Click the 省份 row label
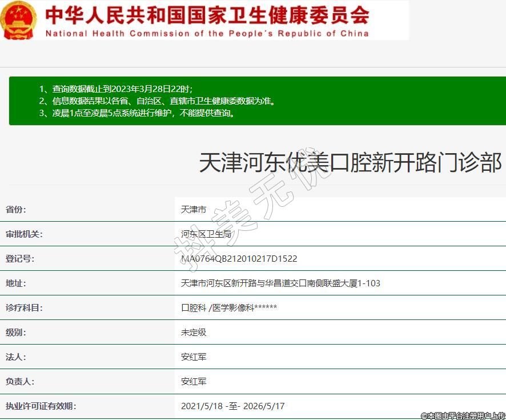The width and height of the screenshot is (506, 420). pos(16,210)
